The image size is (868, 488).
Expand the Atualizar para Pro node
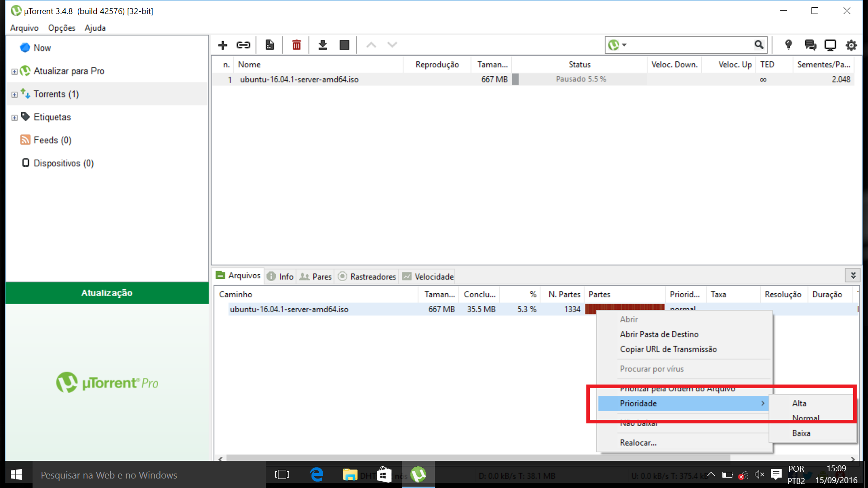(x=14, y=71)
